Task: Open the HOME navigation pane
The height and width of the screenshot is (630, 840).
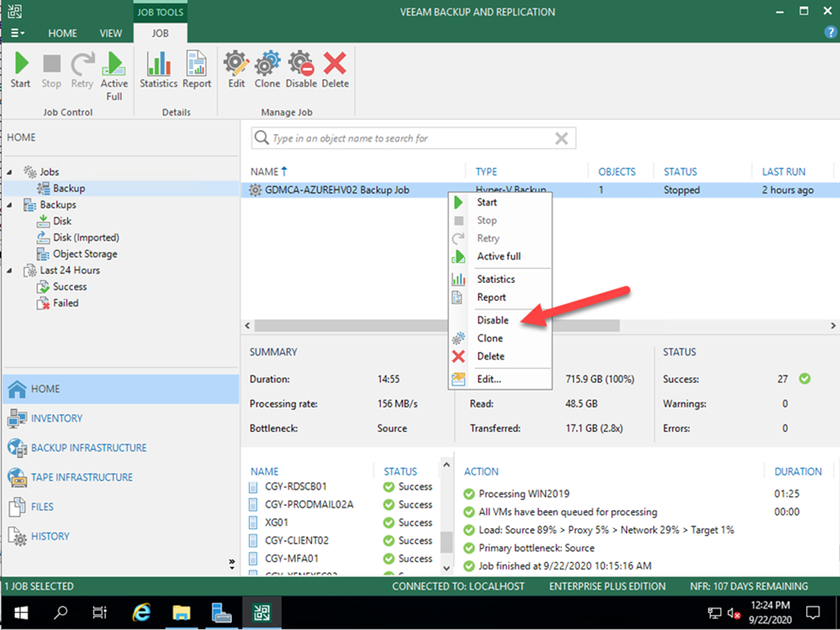Action: click(121, 389)
